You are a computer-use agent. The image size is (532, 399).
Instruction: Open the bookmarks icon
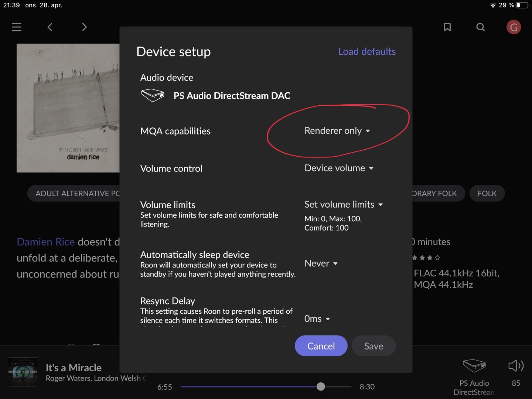pyautogui.click(x=447, y=27)
